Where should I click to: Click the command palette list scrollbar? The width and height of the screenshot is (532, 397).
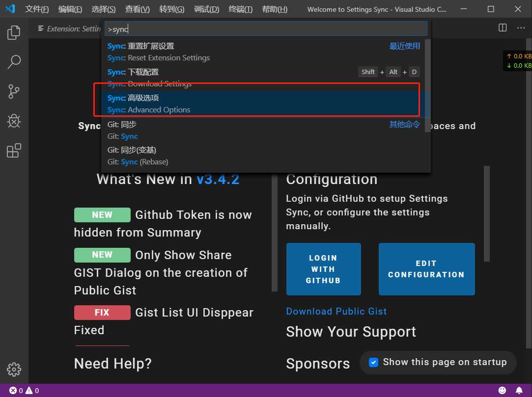coord(427,86)
